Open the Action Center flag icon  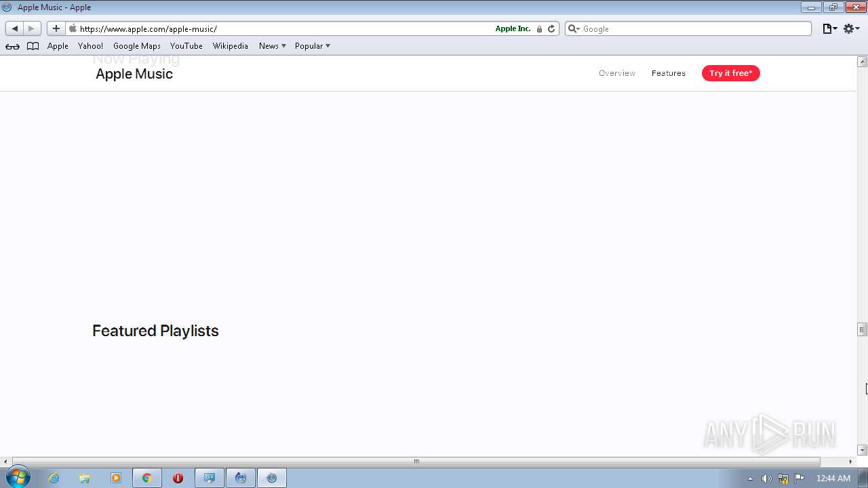point(800,479)
